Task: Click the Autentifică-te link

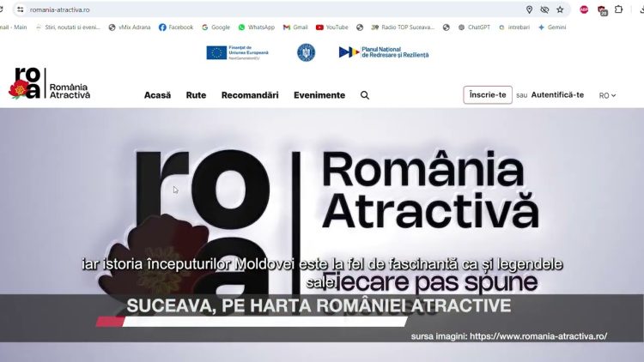Action: 557,94
